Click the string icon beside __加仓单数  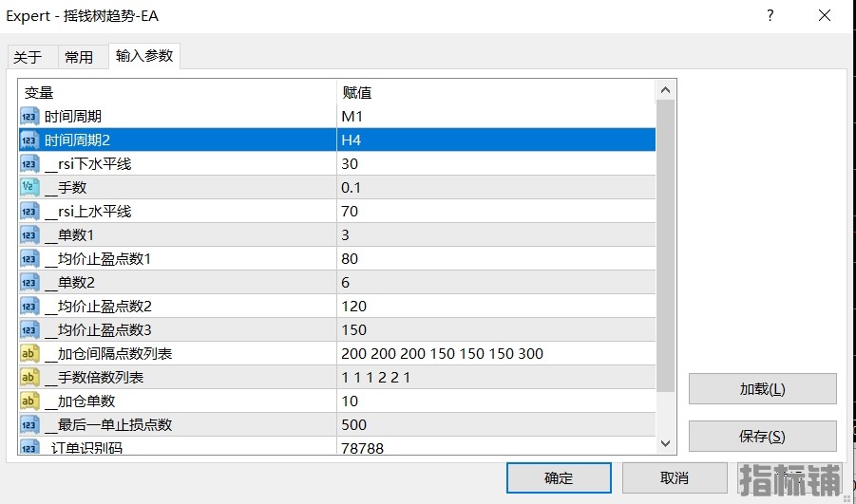(29, 401)
